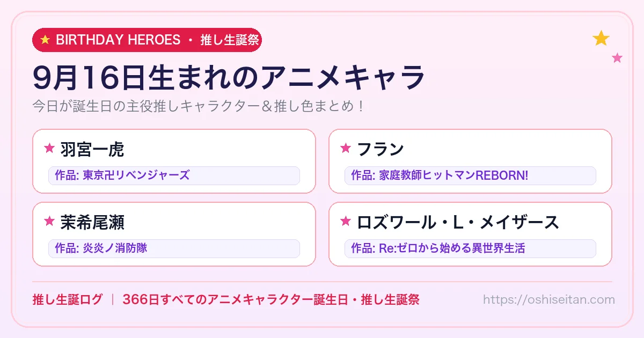Open the フラン character card
The width and height of the screenshot is (644, 338).
[470, 161]
